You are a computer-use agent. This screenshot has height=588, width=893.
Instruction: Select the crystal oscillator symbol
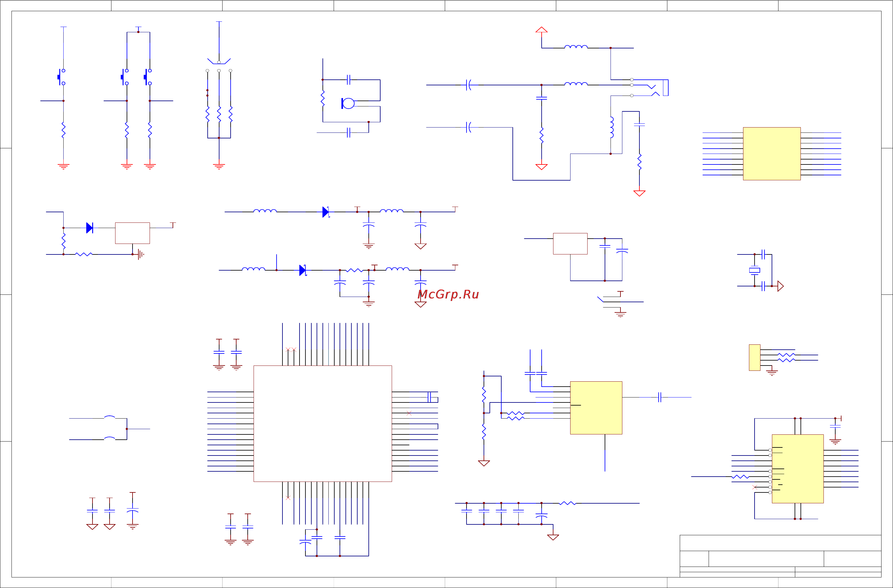click(x=755, y=270)
